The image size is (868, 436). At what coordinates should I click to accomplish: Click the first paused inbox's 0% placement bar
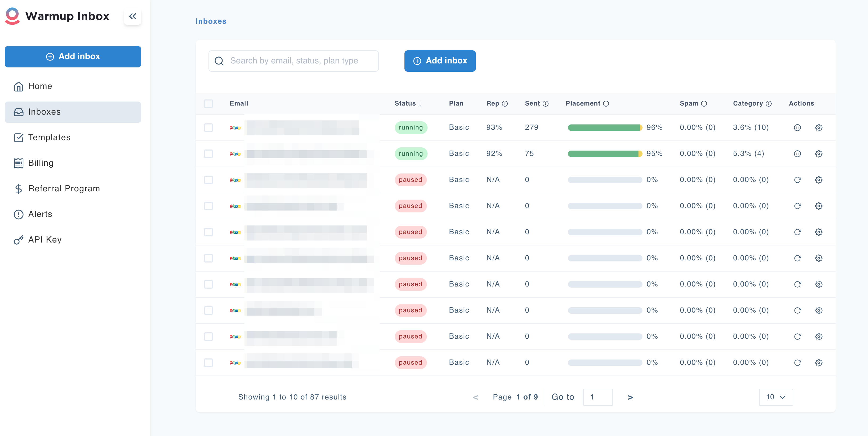tap(605, 180)
